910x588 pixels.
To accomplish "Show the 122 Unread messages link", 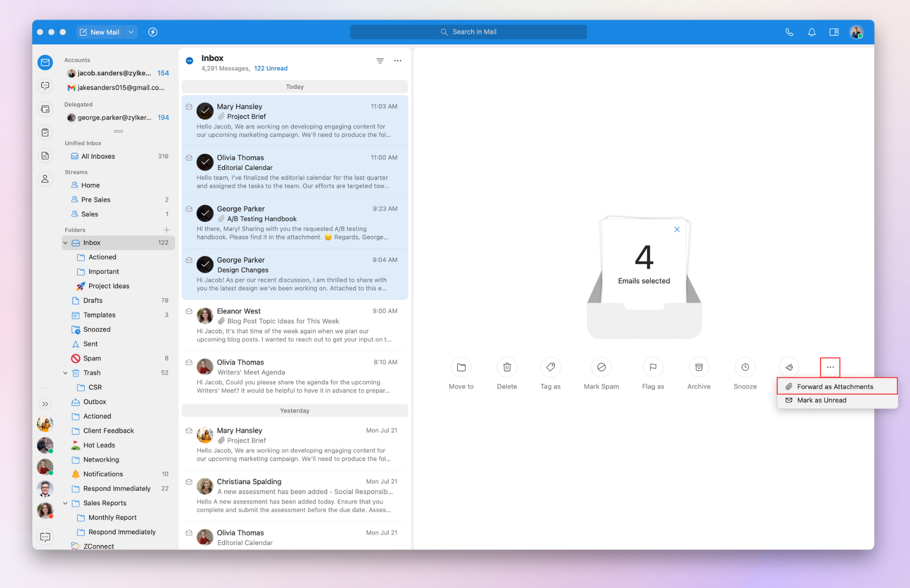I will tap(271, 68).
